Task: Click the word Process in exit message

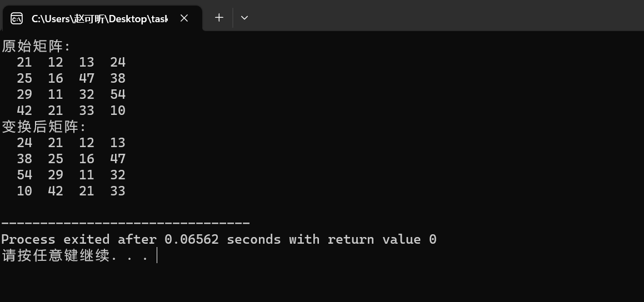Action: [x=28, y=239]
